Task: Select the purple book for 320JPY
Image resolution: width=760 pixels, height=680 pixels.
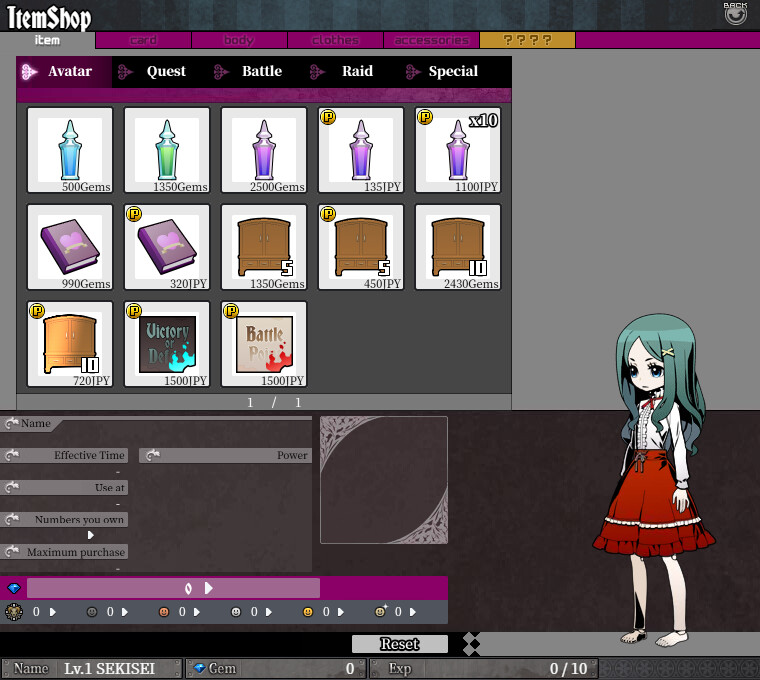Action: pyautogui.click(x=167, y=247)
